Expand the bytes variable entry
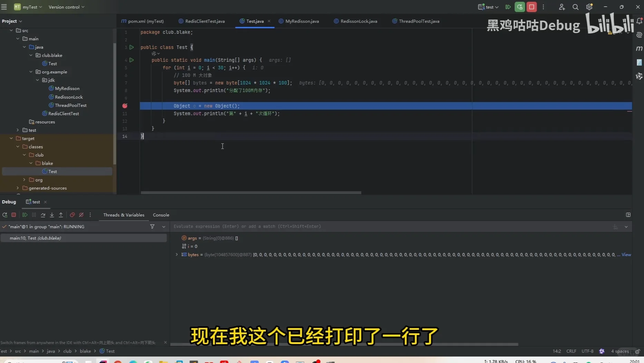Viewport: 644px width, 363px height. tap(176, 255)
